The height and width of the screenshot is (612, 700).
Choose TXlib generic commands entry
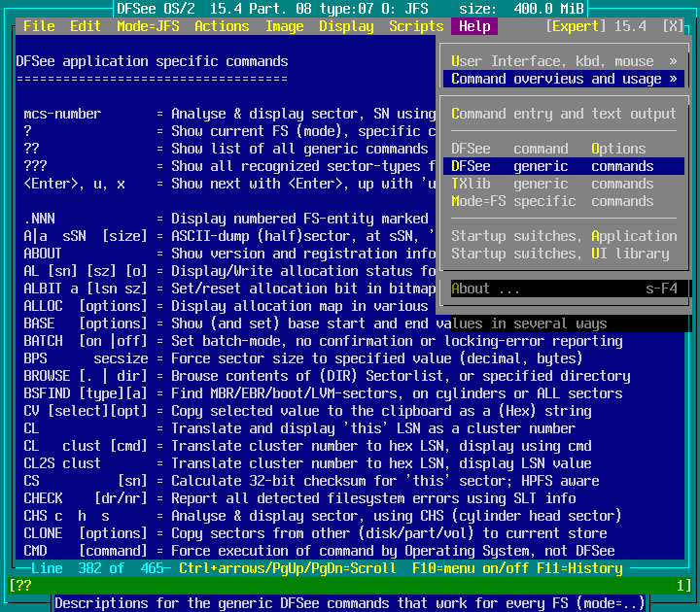pos(564,184)
